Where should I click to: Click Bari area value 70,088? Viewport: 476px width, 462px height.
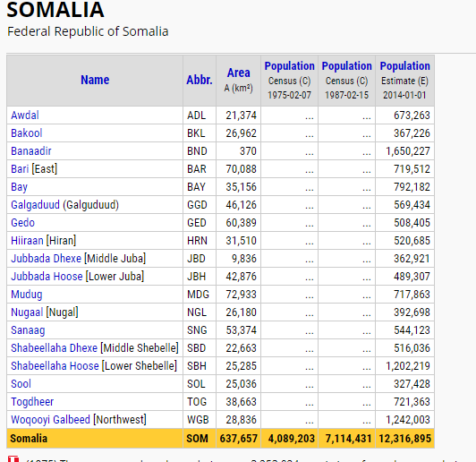pyautogui.click(x=241, y=169)
